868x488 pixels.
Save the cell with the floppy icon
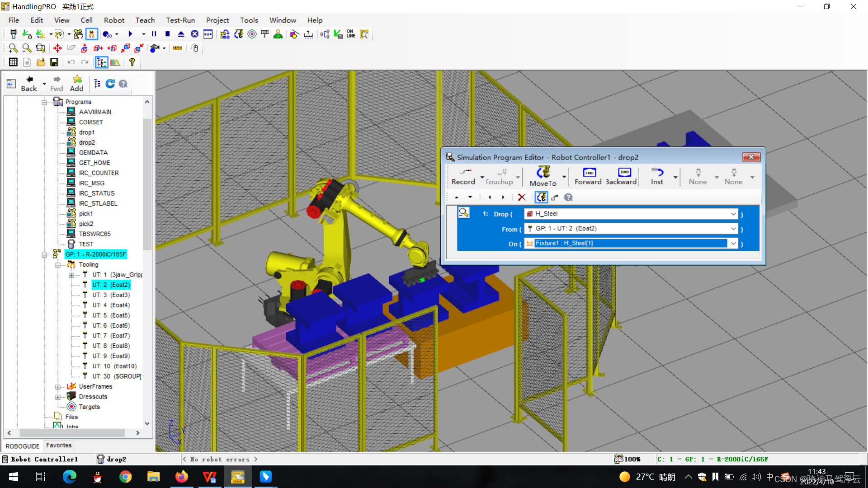tap(54, 62)
